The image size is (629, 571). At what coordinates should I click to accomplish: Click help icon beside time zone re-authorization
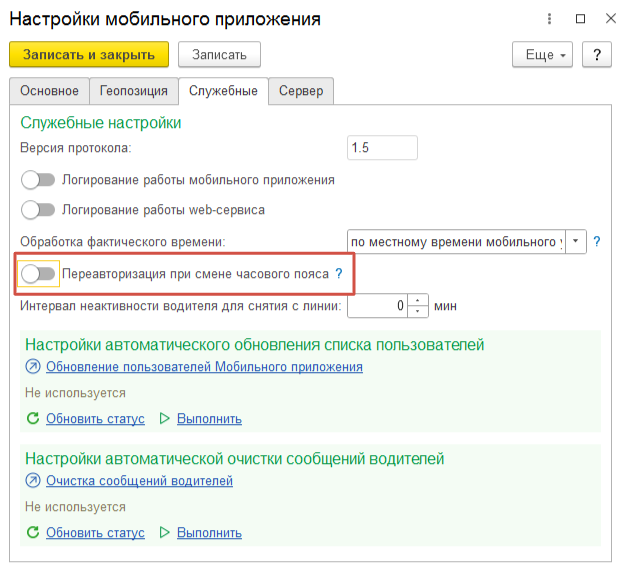[x=338, y=273]
